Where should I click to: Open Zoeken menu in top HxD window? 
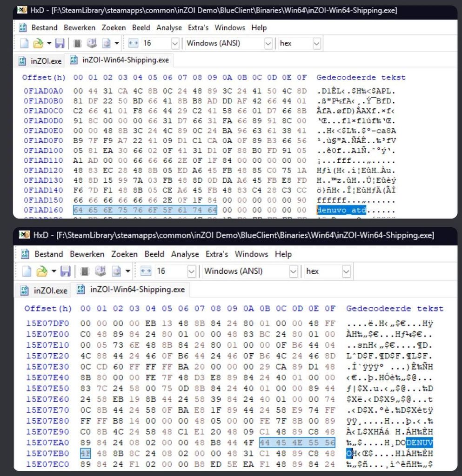(x=114, y=27)
